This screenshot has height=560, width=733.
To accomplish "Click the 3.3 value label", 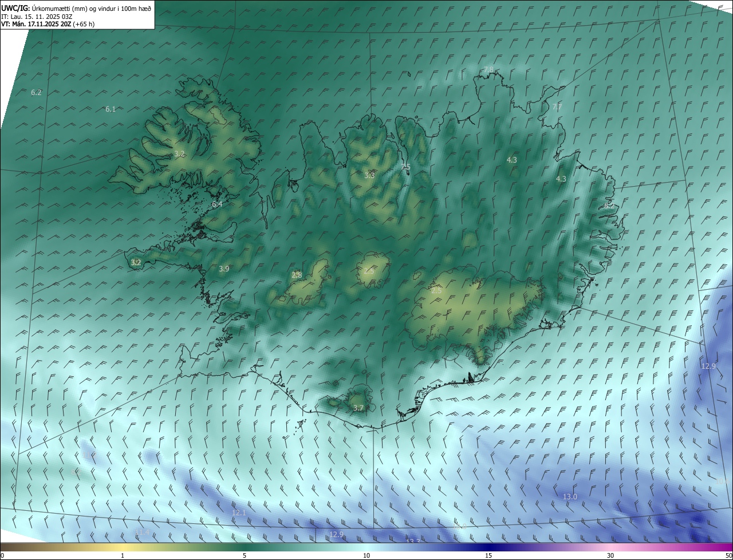I will [369, 175].
